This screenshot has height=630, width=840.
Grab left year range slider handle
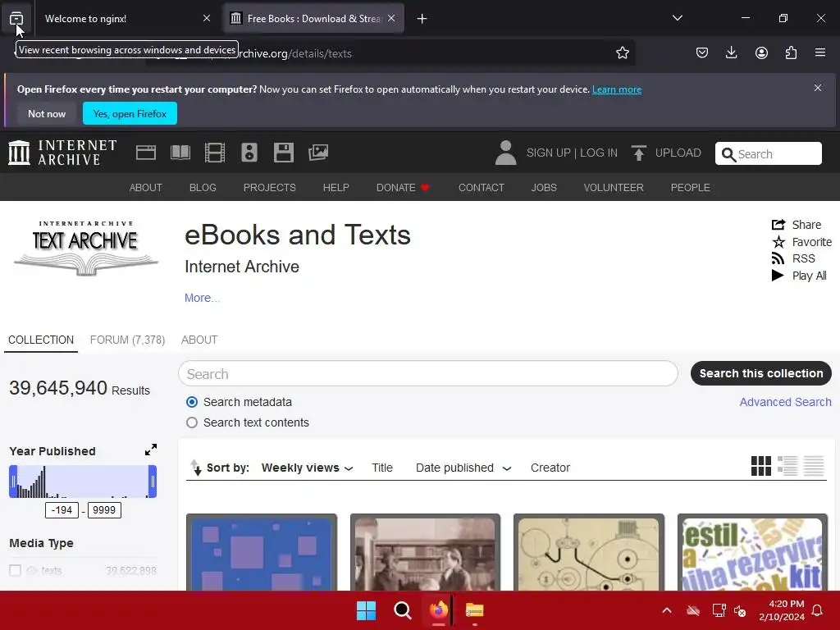click(13, 481)
